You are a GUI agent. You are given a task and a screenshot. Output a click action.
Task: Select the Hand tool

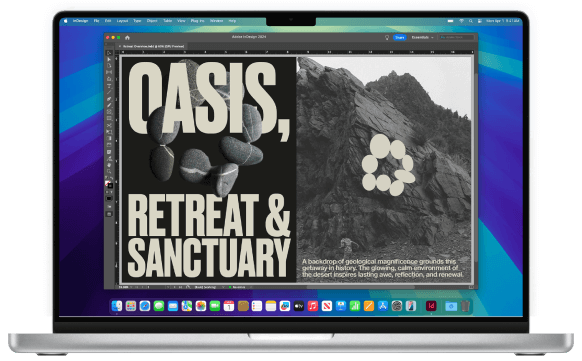[109, 165]
